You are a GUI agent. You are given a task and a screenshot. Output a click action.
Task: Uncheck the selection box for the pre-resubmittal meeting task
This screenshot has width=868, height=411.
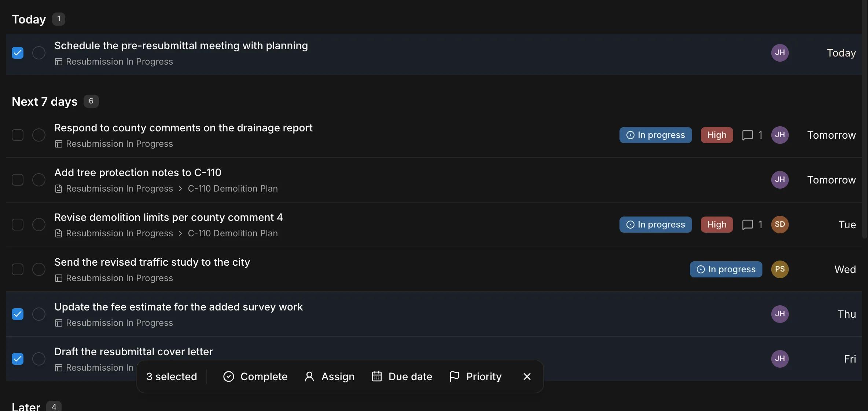click(18, 53)
